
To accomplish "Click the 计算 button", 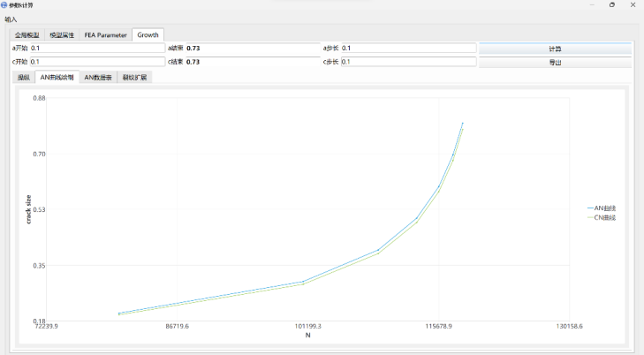I will click(x=555, y=49).
